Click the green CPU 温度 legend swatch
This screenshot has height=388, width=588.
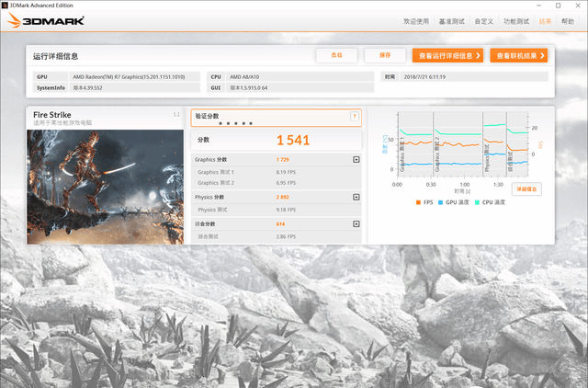[x=477, y=202]
